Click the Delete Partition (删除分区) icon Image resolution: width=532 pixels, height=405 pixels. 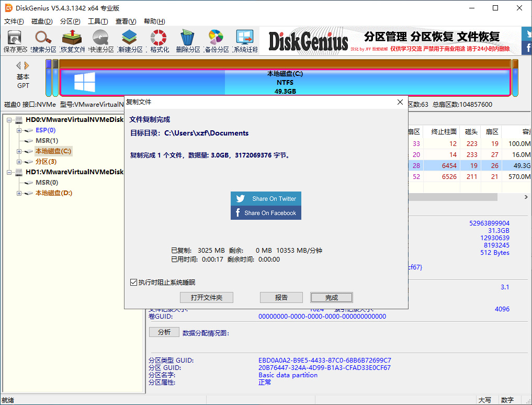coord(188,41)
